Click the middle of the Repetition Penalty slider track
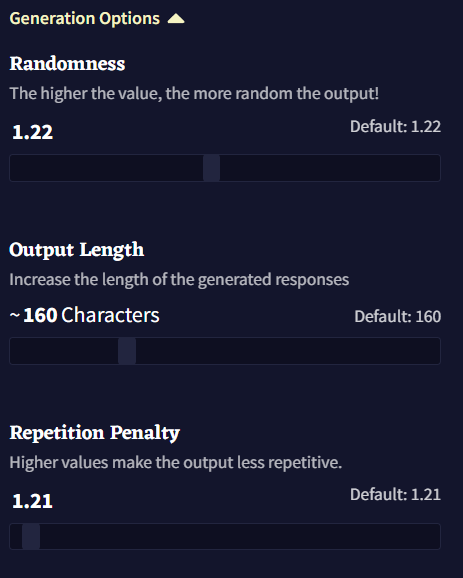Image resolution: width=463 pixels, height=578 pixels. coord(225,536)
